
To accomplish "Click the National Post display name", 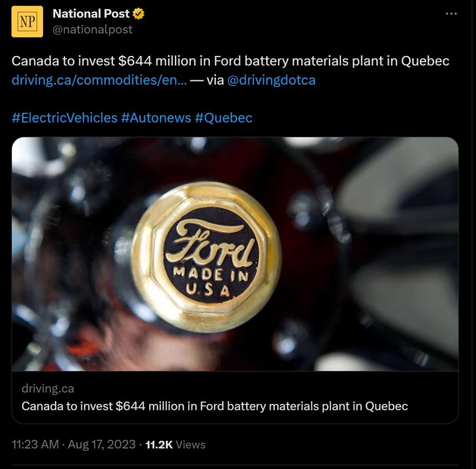I will coord(91,14).
